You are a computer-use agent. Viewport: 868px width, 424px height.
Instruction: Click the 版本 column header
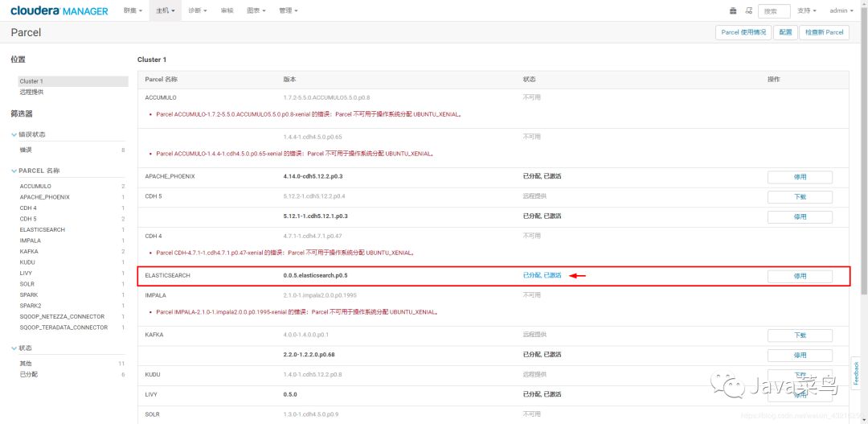tap(289, 80)
